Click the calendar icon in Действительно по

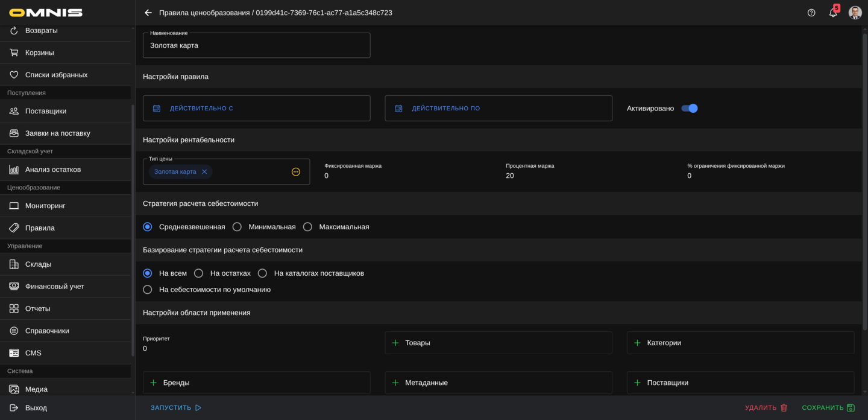[x=398, y=109]
